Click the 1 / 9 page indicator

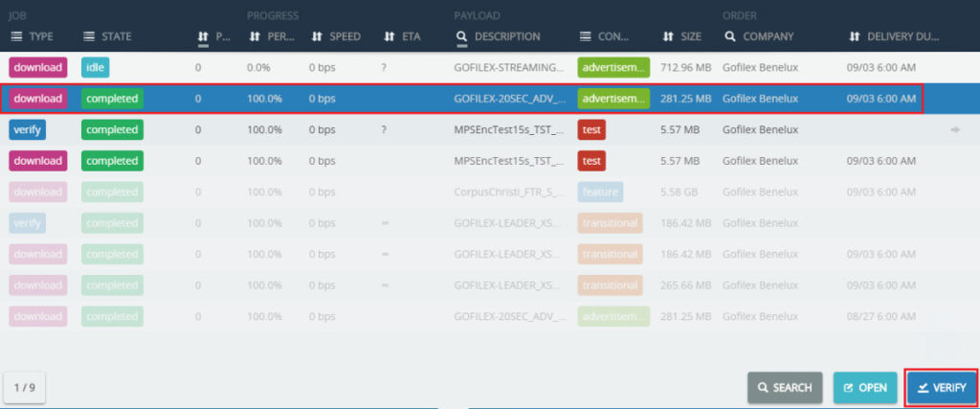point(24,388)
